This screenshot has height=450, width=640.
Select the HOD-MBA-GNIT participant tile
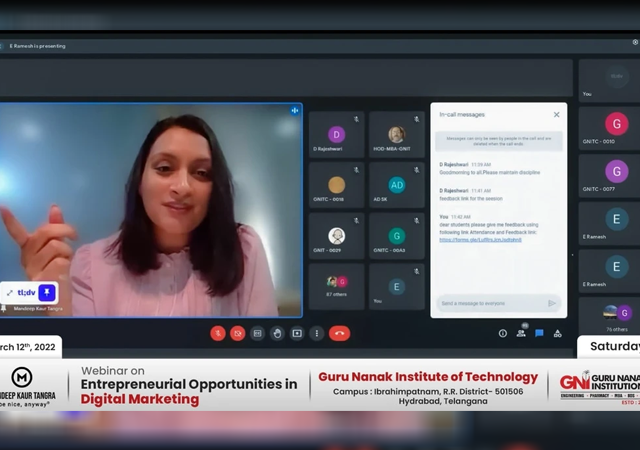tap(397, 134)
